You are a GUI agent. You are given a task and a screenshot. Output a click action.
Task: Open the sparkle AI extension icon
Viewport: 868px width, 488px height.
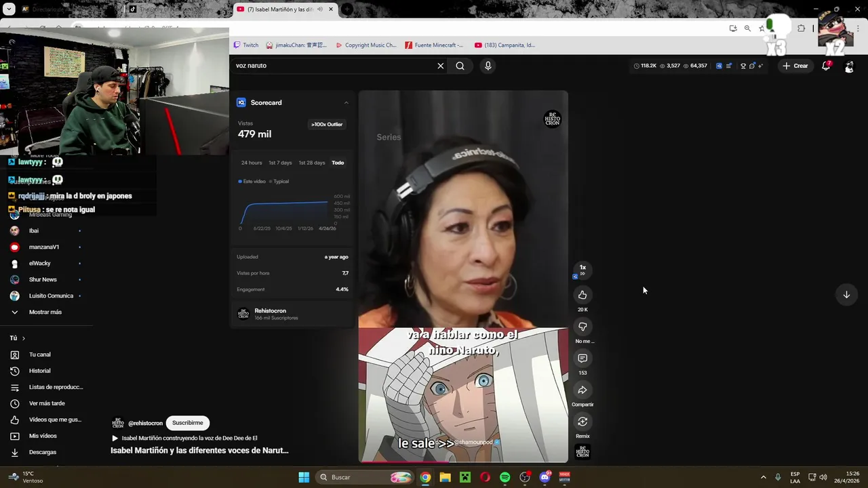[x=759, y=66]
